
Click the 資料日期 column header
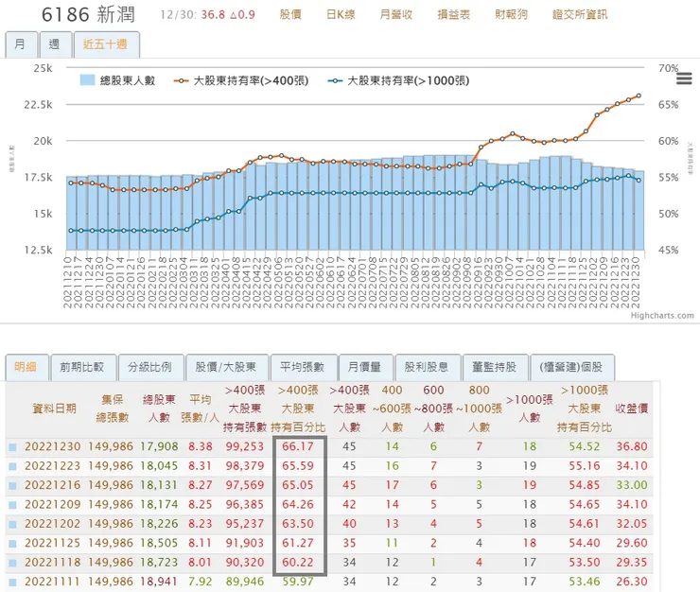[x=54, y=409]
